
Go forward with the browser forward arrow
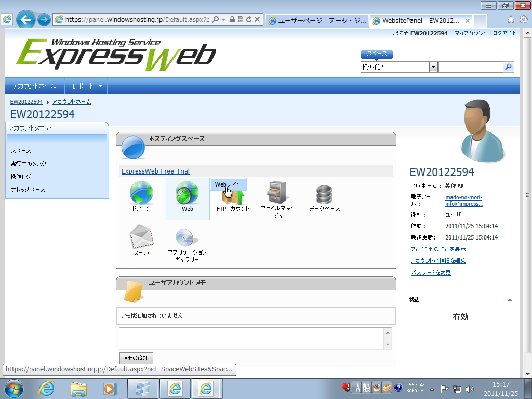click(44, 20)
